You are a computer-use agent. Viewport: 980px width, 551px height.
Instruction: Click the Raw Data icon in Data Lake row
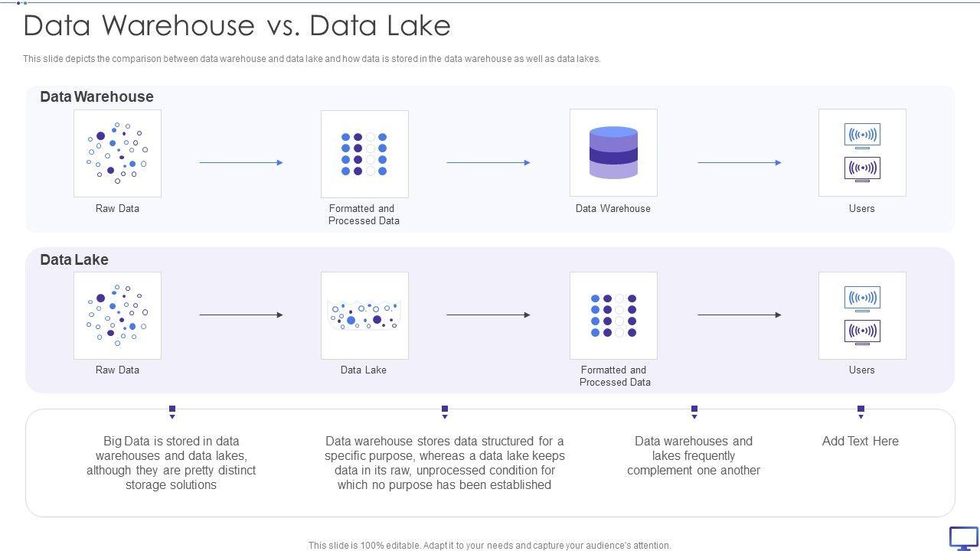[117, 315]
